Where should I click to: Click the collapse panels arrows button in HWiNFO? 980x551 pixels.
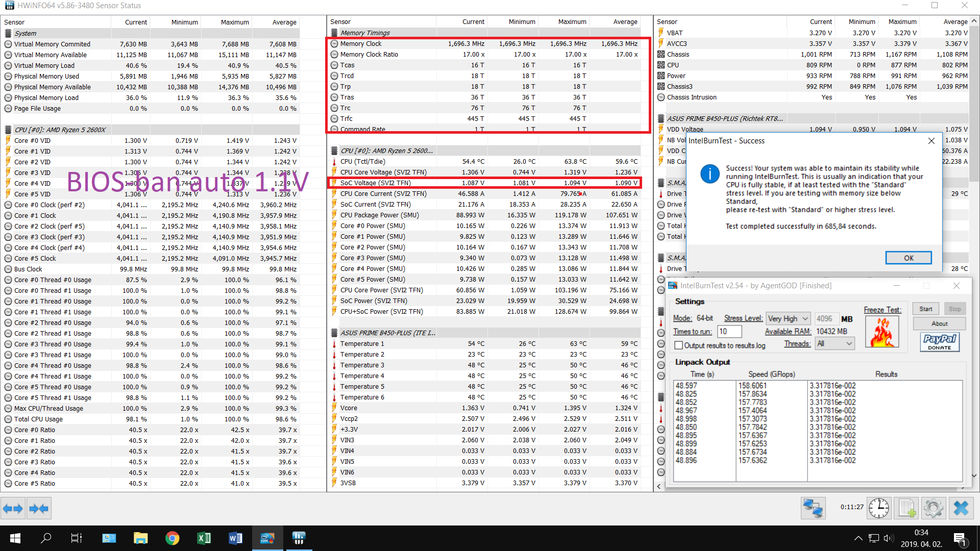39,508
